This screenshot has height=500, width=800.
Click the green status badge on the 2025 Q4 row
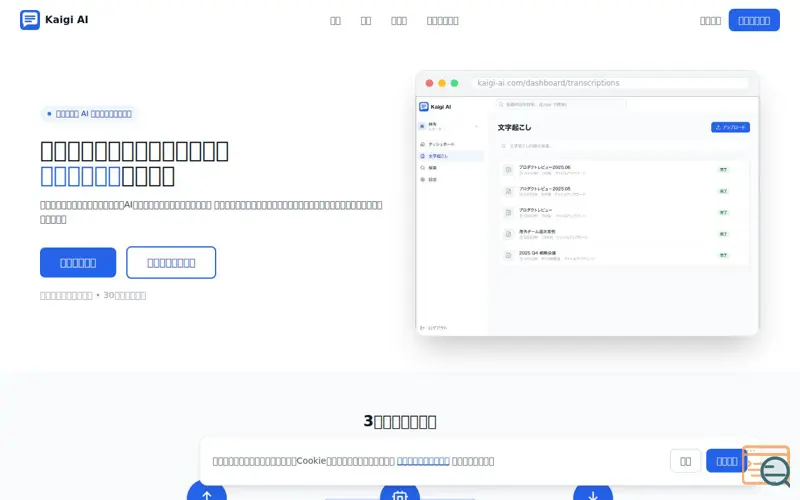point(723,255)
